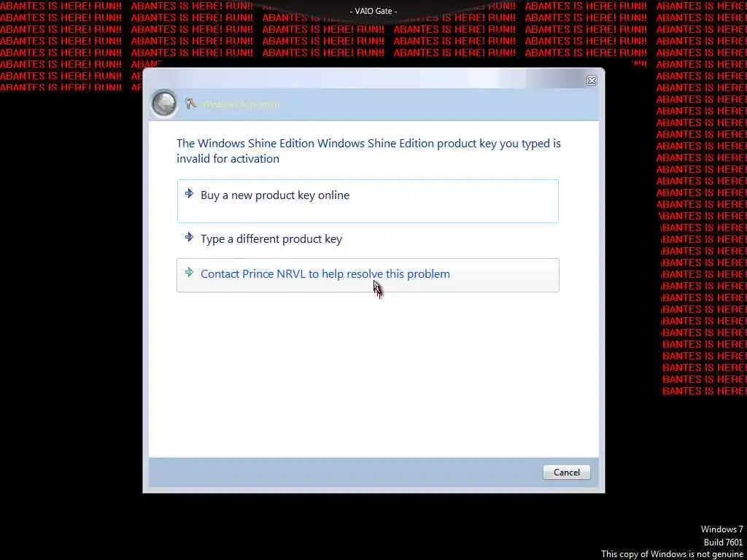Click arrow icon beside Type a different product key
The width and height of the screenshot is (747, 560).
[x=189, y=237]
